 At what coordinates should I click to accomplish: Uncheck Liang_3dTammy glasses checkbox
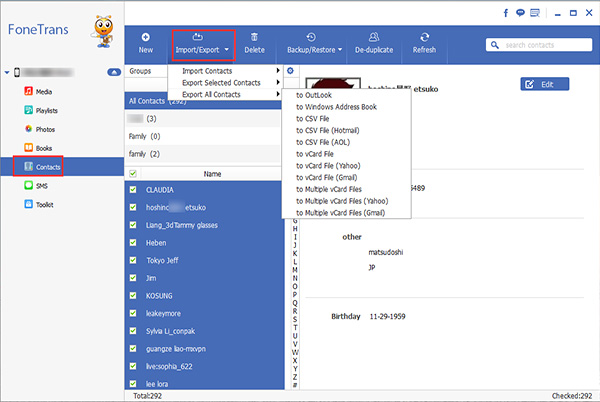(133, 225)
